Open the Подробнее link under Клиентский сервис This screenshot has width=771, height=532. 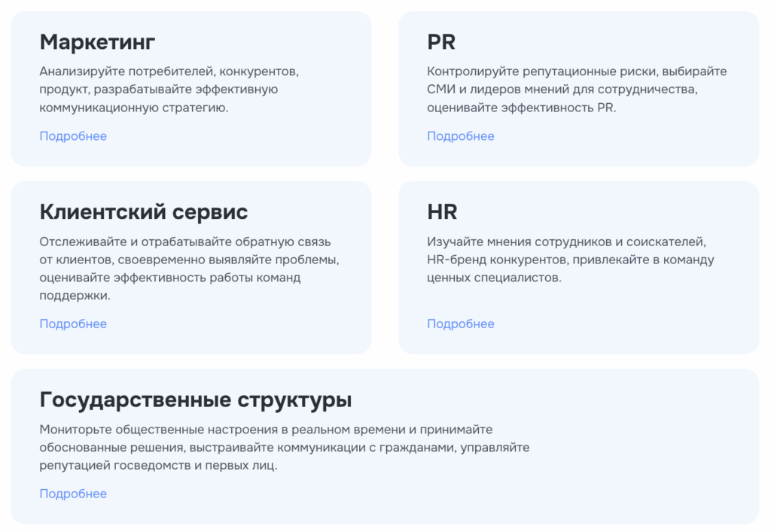72,324
